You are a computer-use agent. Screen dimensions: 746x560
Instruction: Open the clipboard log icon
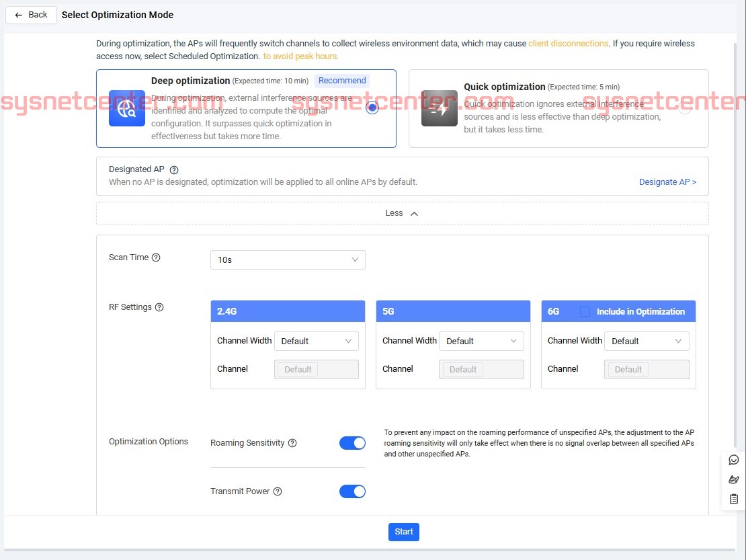[x=734, y=499]
